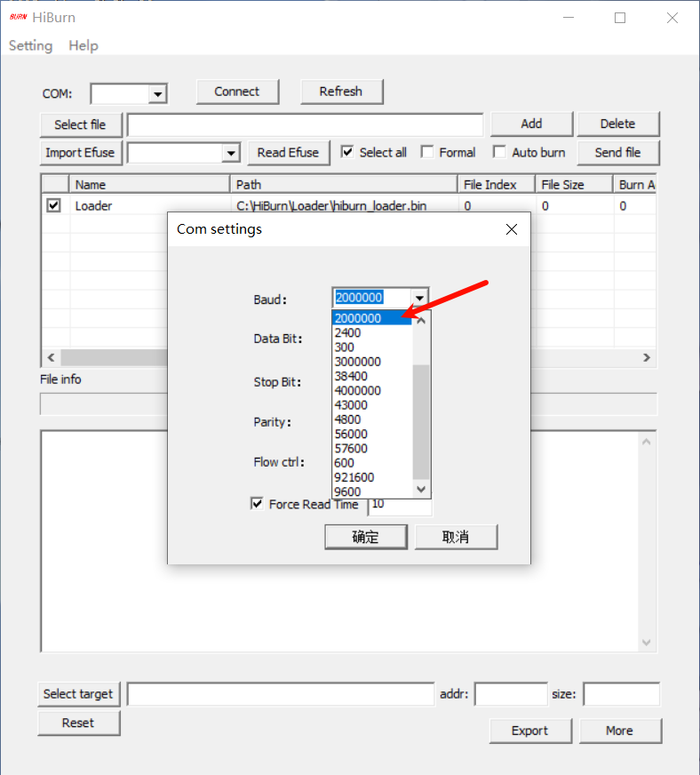Close the Com settings dialog
The width and height of the screenshot is (700, 775).
511,229
